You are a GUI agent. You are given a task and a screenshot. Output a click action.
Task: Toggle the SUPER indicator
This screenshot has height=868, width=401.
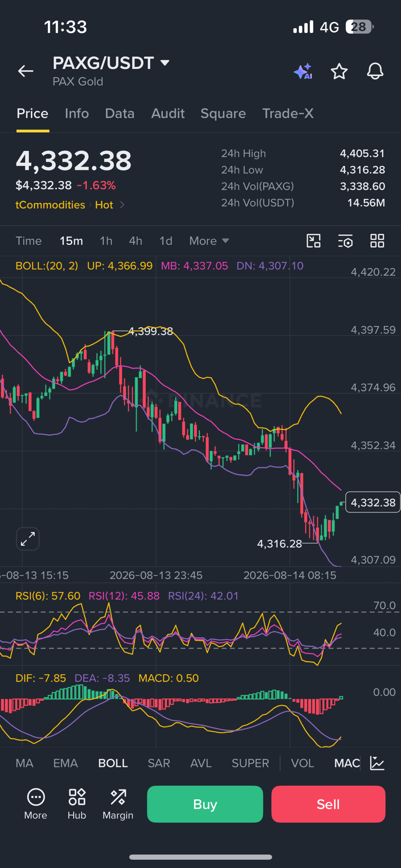click(x=250, y=763)
